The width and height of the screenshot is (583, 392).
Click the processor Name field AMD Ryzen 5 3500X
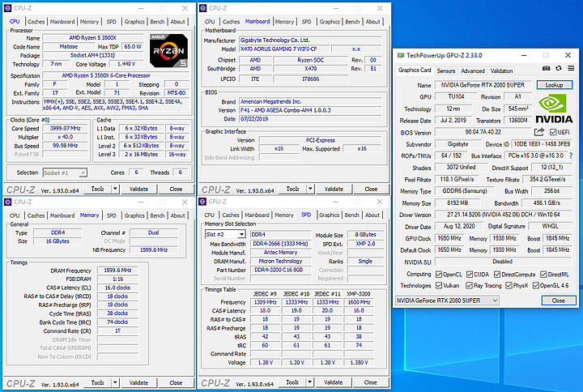[x=93, y=37]
